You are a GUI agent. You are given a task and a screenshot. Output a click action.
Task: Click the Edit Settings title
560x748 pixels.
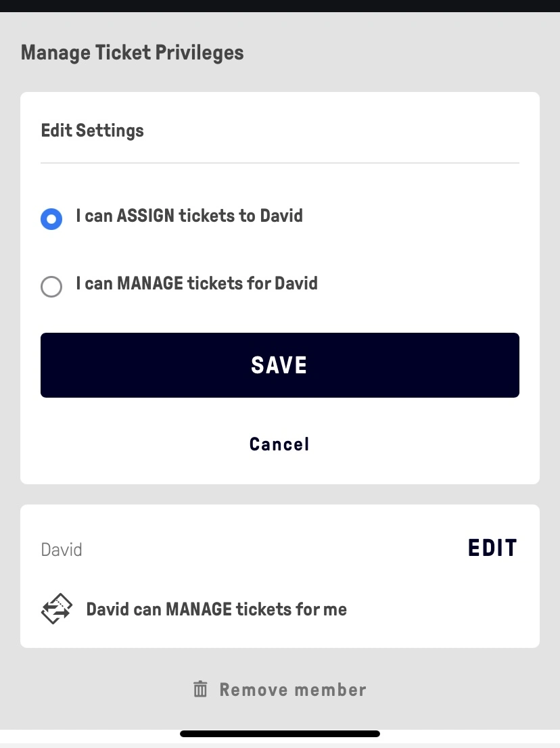point(93,130)
